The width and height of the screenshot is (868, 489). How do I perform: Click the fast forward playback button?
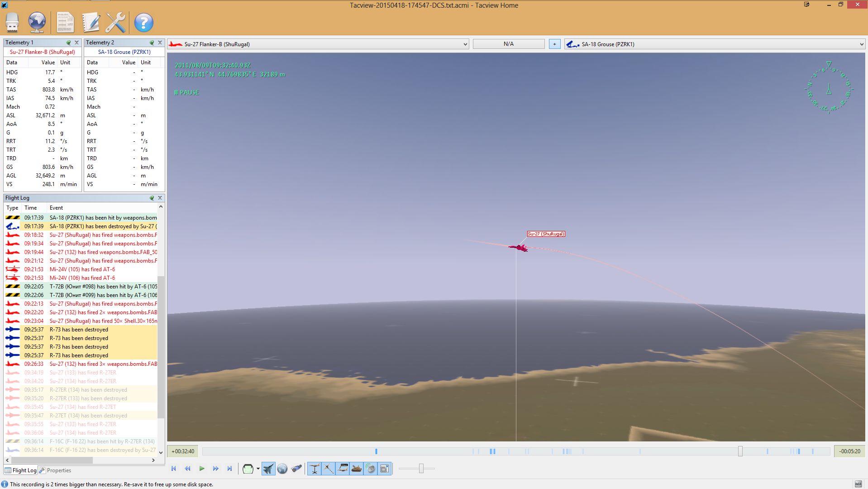(216, 469)
